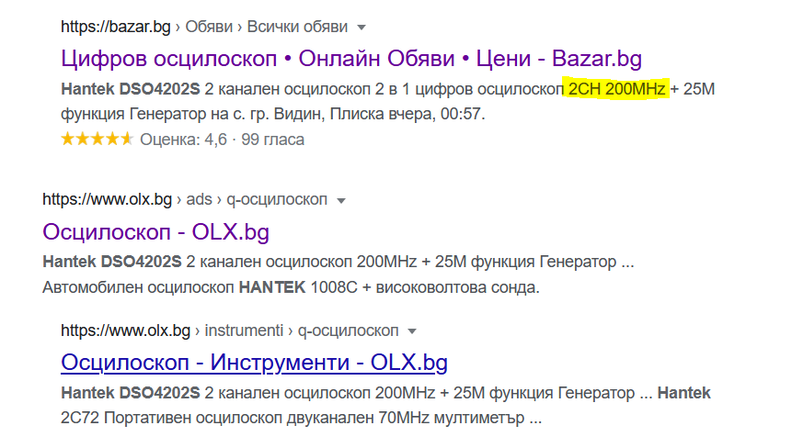Click the 'Оценка: 4,6 · 99 гласа' text
The width and height of the screenshot is (792, 448).
tap(222, 139)
